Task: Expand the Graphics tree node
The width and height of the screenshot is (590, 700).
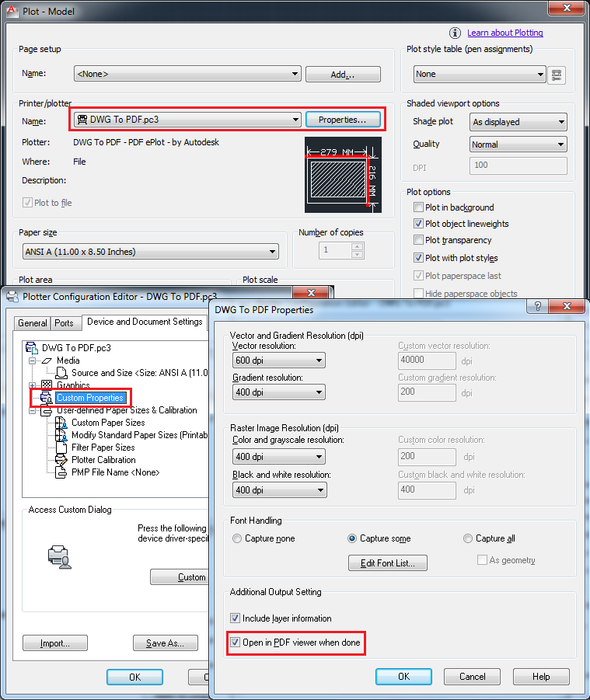Action: click(x=32, y=385)
